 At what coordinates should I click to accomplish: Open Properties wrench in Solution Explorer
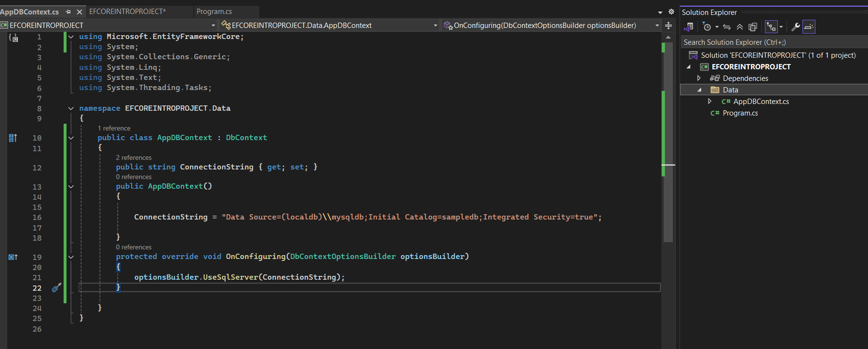pos(796,27)
